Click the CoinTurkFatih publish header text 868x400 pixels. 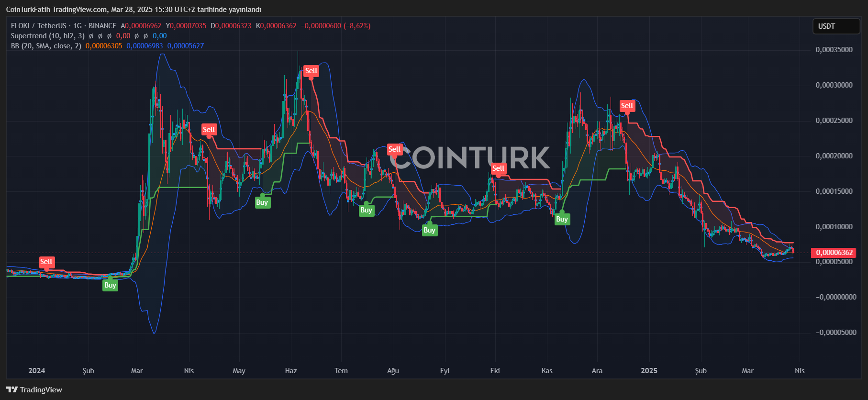click(x=134, y=10)
